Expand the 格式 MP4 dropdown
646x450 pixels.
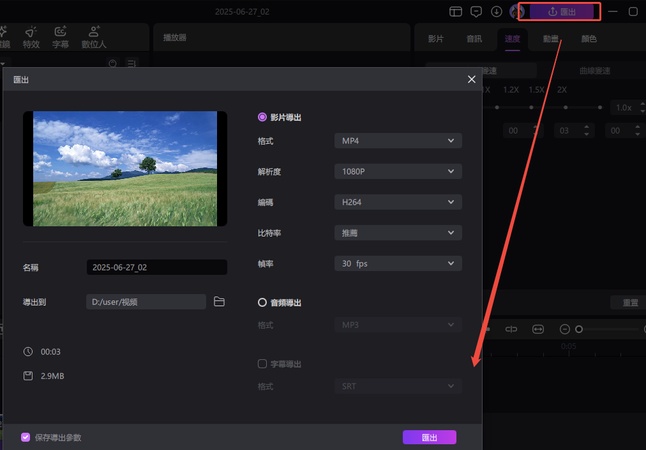coord(398,141)
